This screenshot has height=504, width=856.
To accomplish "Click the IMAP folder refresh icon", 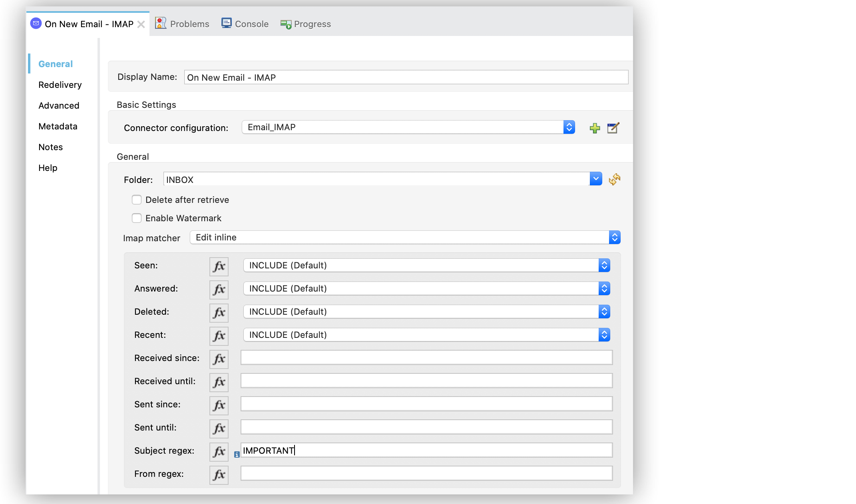I will [615, 179].
